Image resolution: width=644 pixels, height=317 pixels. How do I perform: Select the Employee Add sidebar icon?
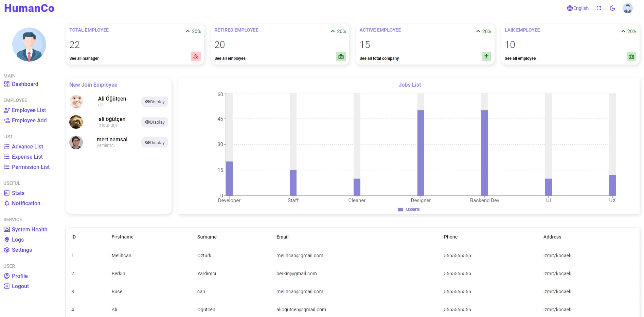[x=6, y=120]
